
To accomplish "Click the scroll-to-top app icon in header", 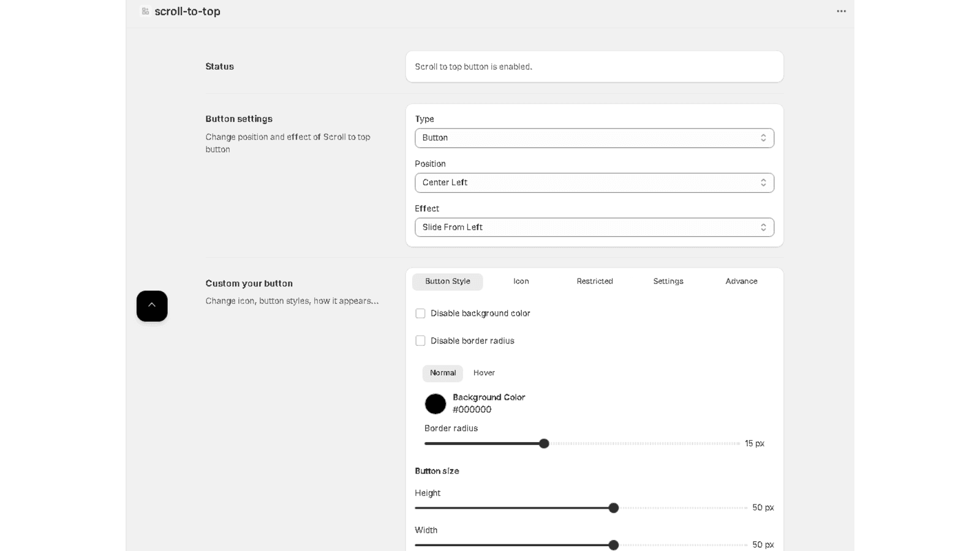I will click(145, 11).
